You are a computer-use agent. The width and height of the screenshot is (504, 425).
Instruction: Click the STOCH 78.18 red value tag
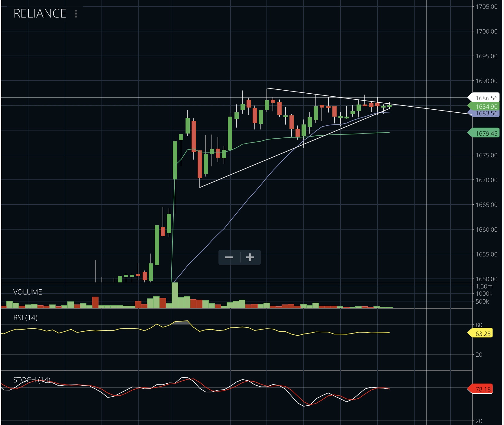tap(480, 389)
